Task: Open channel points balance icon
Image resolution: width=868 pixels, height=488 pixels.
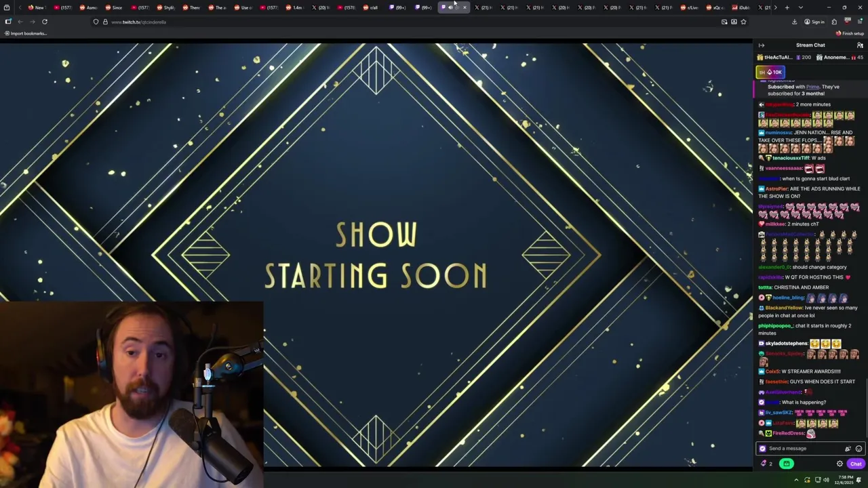Action: pyautogui.click(x=766, y=464)
